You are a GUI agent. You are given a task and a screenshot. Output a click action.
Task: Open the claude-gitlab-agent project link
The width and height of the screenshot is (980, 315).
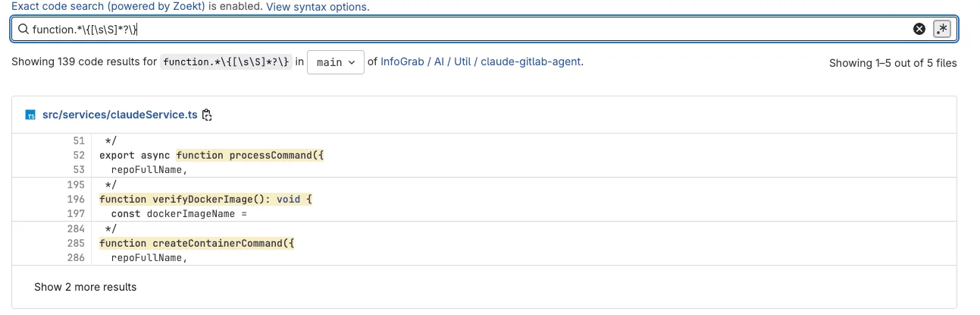click(531, 62)
